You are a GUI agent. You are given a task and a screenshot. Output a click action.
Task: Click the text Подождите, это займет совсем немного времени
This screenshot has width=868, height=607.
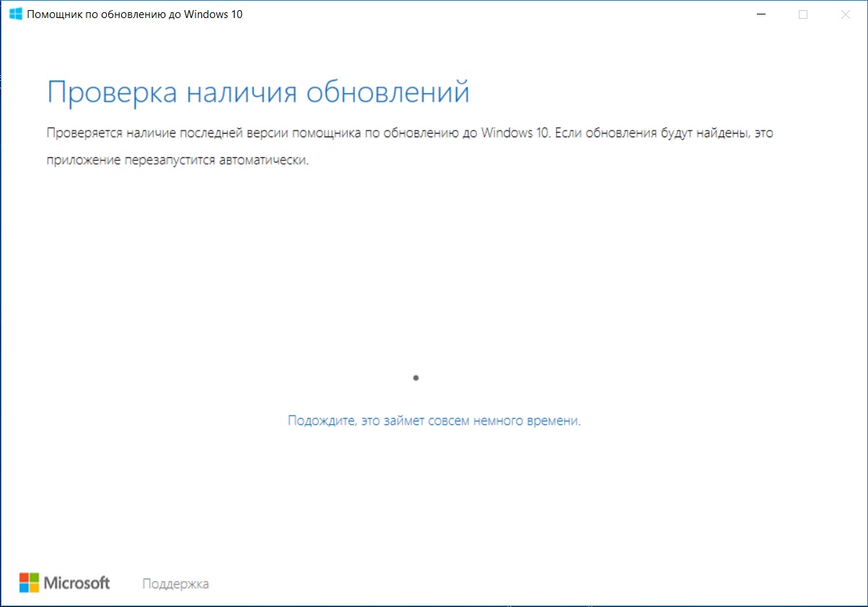pyautogui.click(x=434, y=420)
